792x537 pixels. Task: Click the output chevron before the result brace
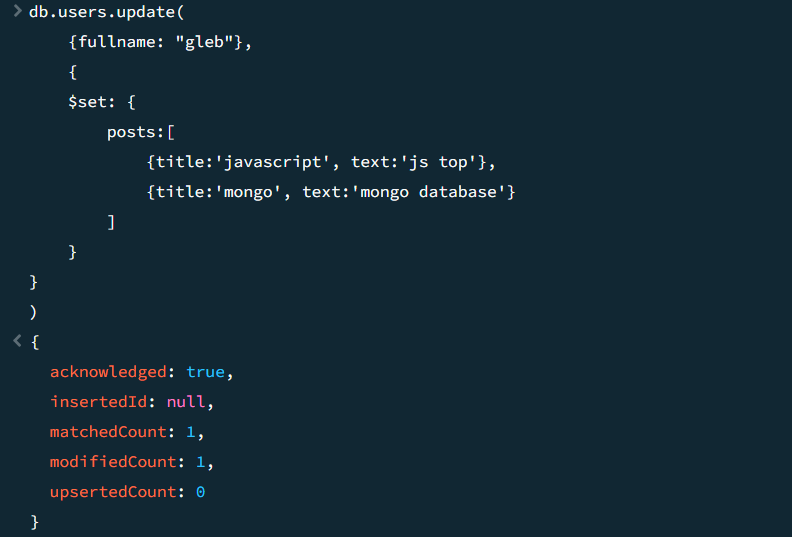point(17,341)
